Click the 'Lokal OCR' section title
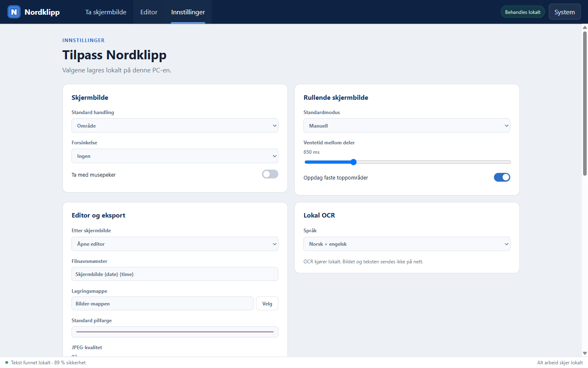 [x=319, y=215]
